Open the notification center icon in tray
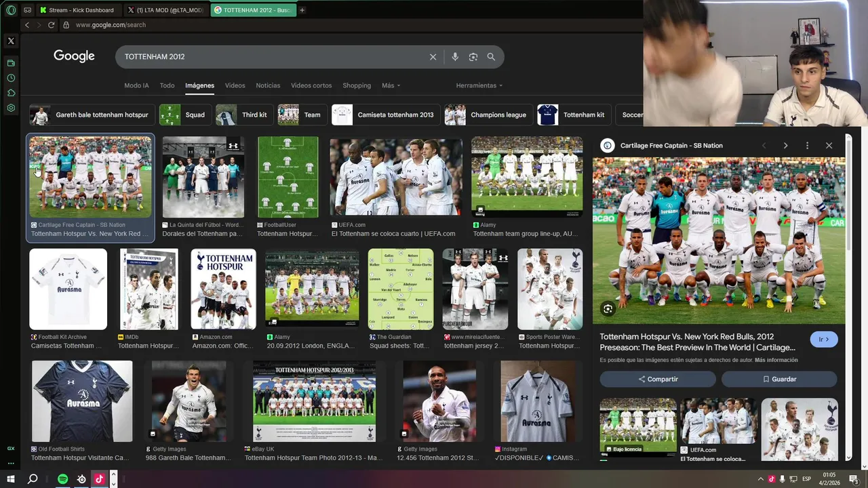Image resolution: width=868 pixels, height=488 pixels. pos(853,479)
